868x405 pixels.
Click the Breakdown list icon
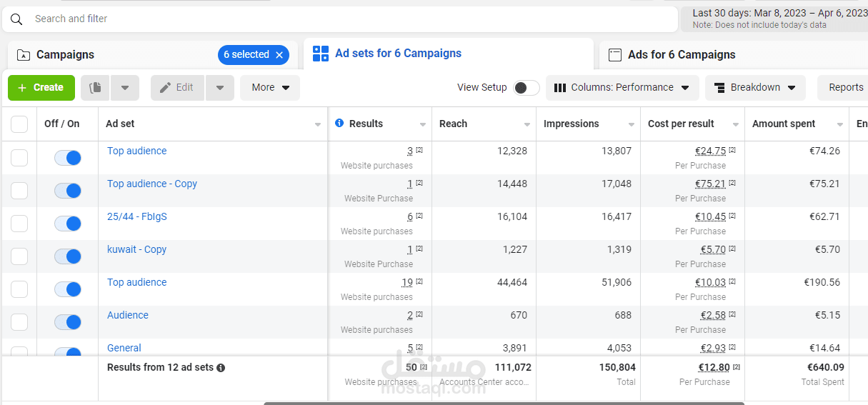(x=719, y=88)
